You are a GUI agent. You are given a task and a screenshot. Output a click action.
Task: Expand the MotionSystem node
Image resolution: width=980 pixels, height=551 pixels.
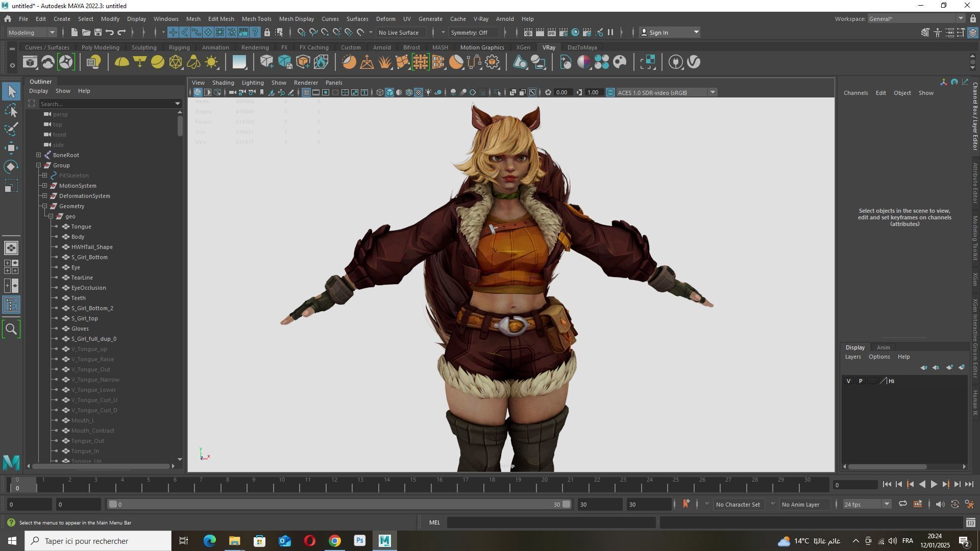tap(45, 186)
